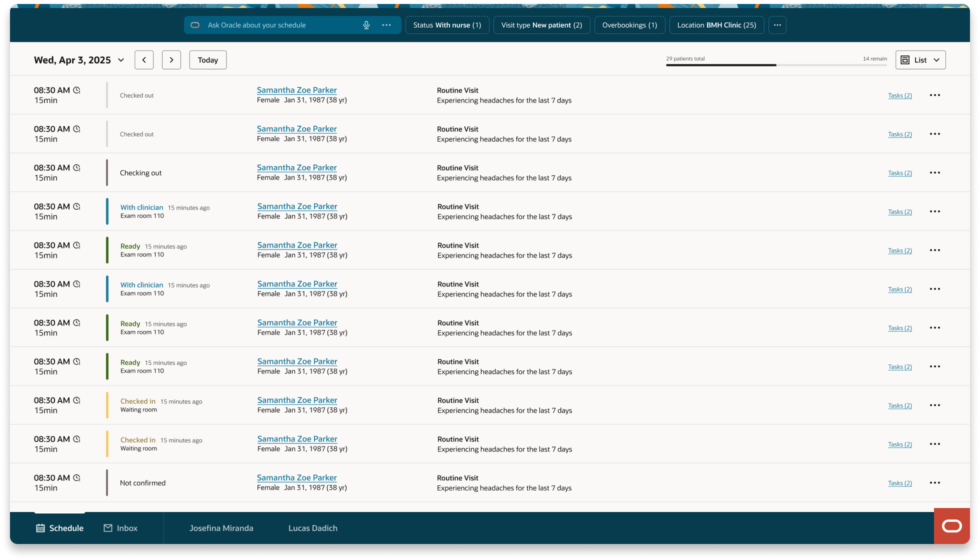Click the Ask Oracle about your schedule field

(x=292, y=25)
